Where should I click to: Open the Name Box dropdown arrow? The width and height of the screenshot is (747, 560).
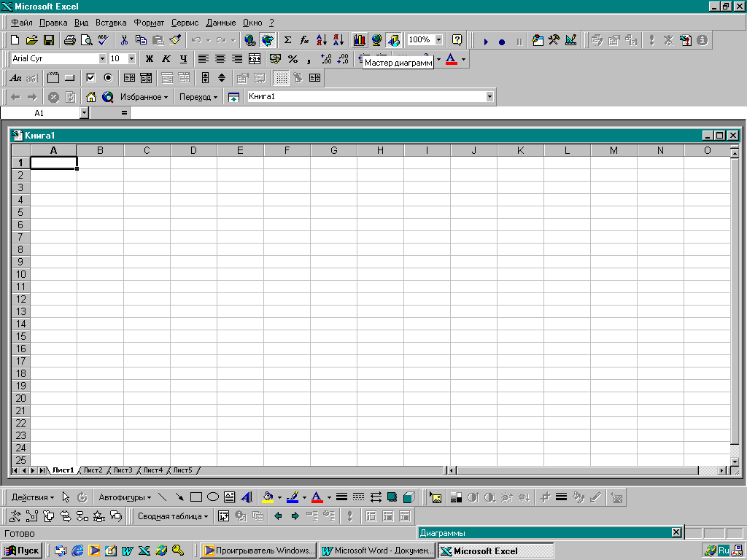(85, 113)
